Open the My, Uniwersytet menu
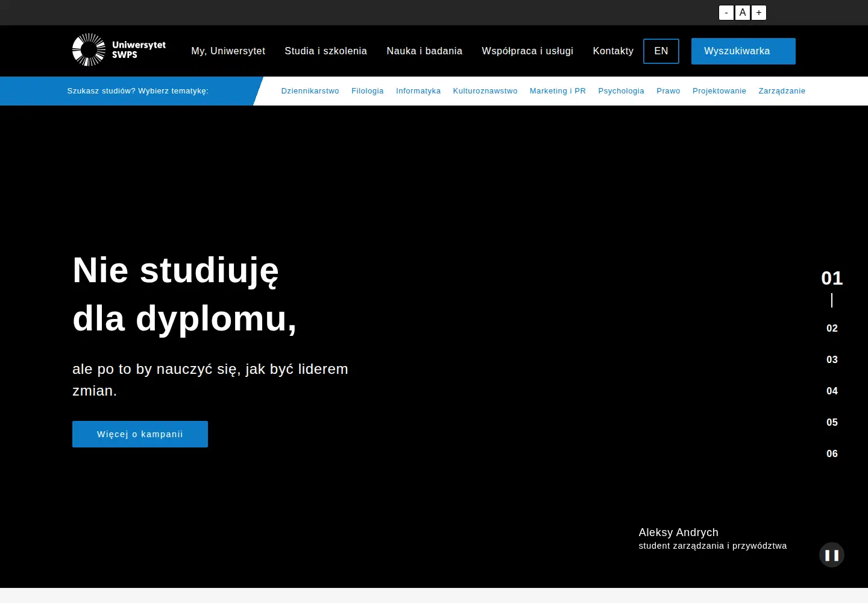 pos(228,51)
